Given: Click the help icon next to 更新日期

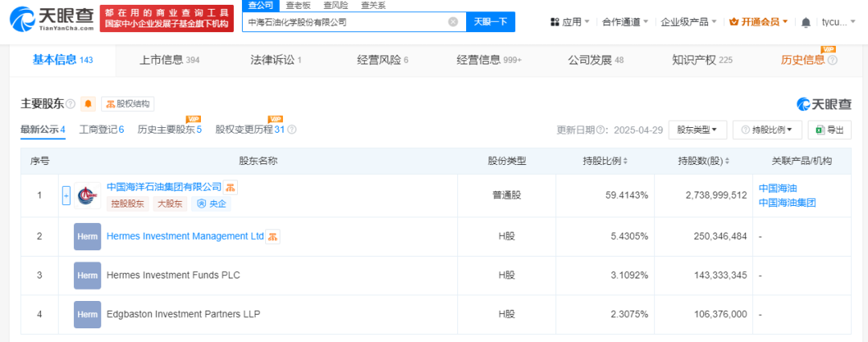Looking at the screenshot, I should [600, 130].
